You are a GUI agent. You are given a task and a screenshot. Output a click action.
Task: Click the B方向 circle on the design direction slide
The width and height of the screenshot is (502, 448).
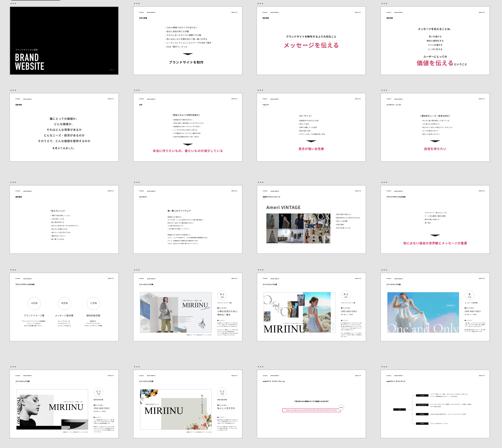coord(64,303)
